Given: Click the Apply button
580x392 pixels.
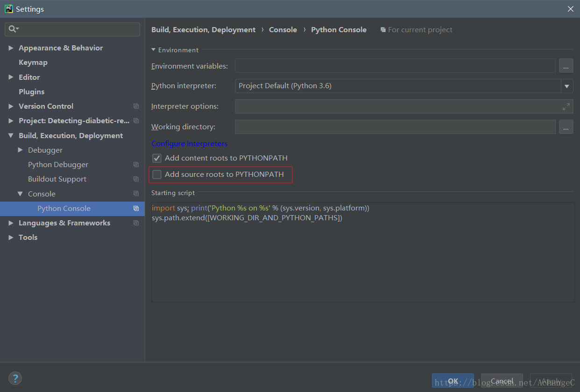Looking at the screenshot, I should 551,381.
